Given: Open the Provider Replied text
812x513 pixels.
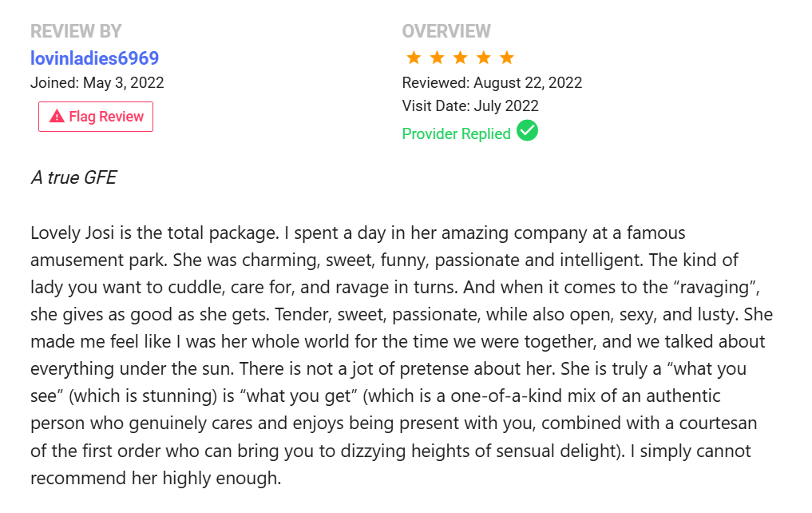Looking at the screenshot, I should point(456,133).
